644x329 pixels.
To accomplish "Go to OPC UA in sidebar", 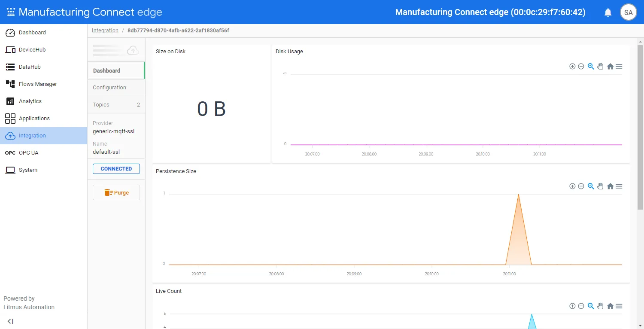I will (x=43, y=153).
